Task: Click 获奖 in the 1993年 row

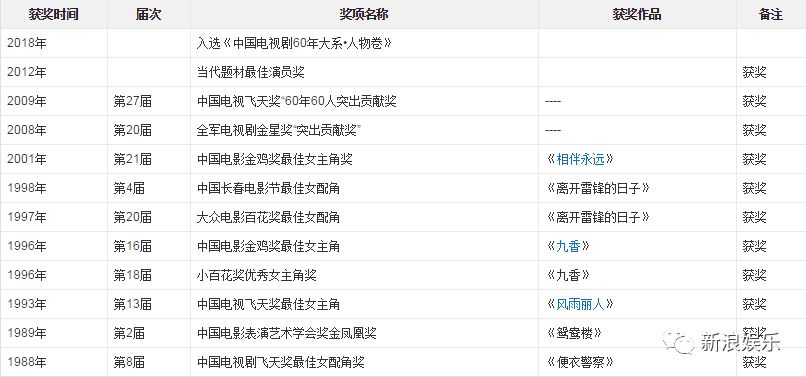Action: (x=754, y=304)
